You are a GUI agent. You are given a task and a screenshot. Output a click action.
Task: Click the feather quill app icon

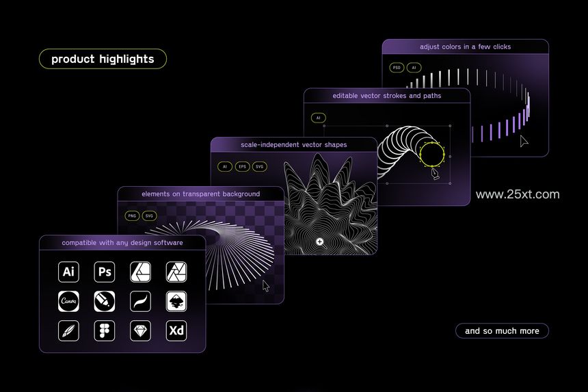68,330
